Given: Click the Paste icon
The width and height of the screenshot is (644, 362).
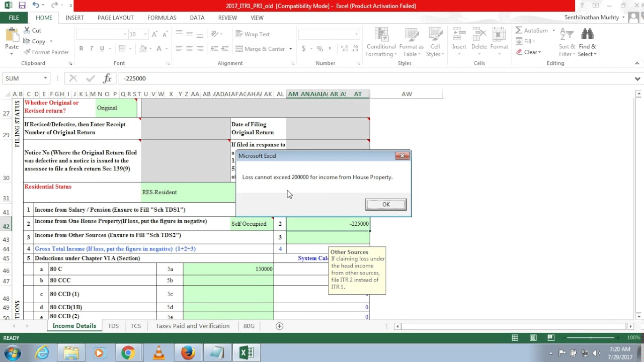Looking at the screenshot, I should (x=12, y=35).
